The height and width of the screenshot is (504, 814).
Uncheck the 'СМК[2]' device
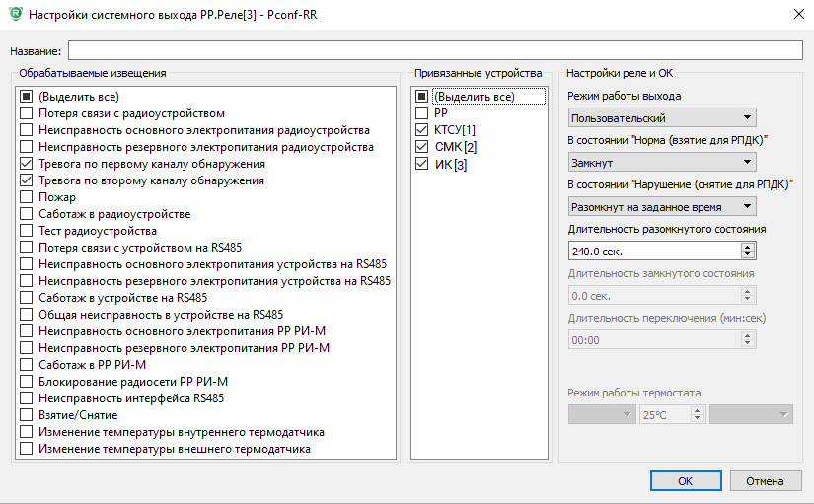click(x=422, y=147)
